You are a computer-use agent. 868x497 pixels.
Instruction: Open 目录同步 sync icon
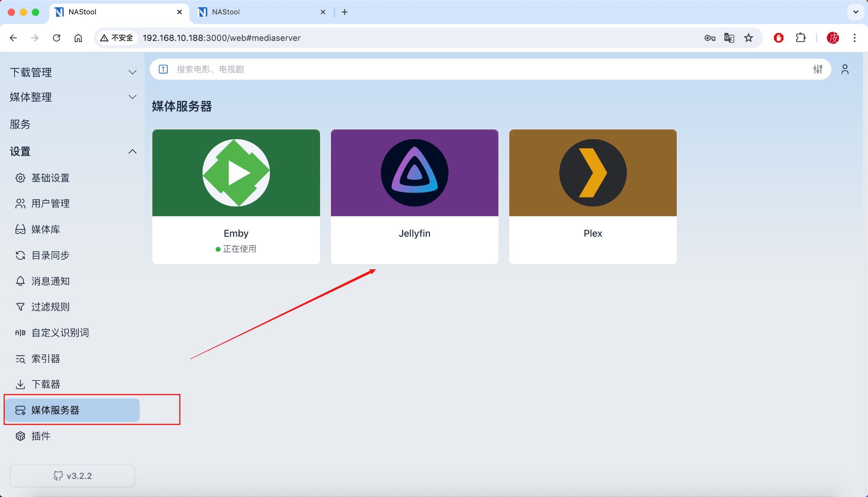[x=20, y=255]
